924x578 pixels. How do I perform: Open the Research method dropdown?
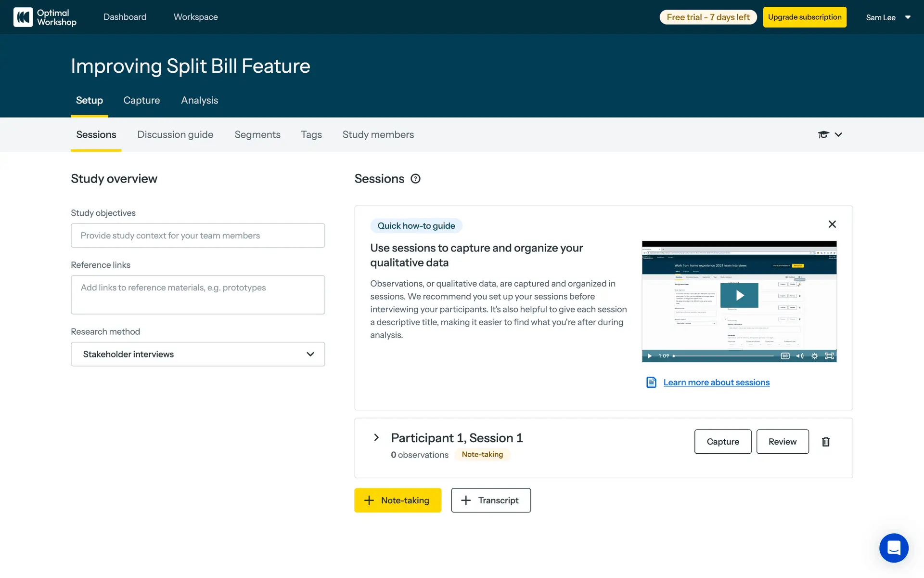198,354
